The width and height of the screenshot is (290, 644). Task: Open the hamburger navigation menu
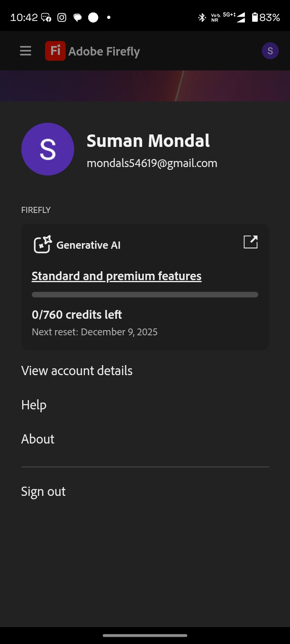(x=25, y=51)
